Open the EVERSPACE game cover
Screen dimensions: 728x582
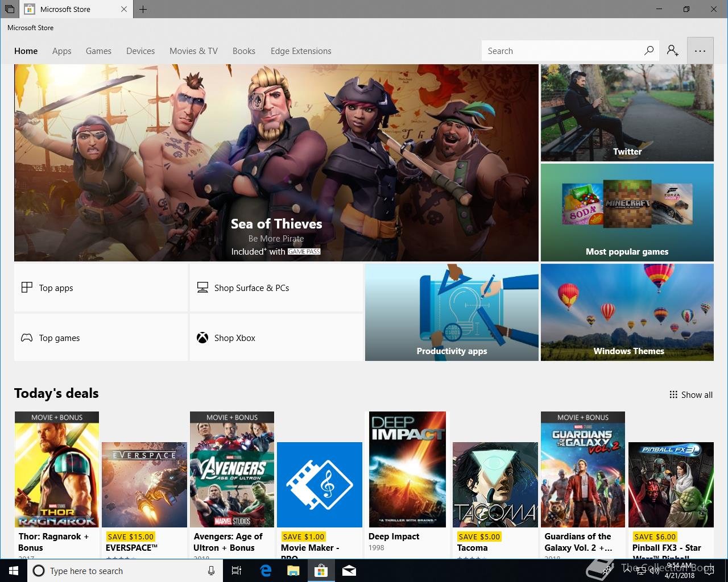[x=144, y=485]
